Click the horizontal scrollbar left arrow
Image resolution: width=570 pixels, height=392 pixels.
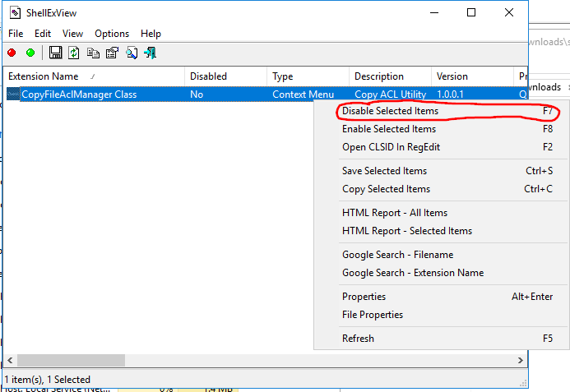[10, 361]
